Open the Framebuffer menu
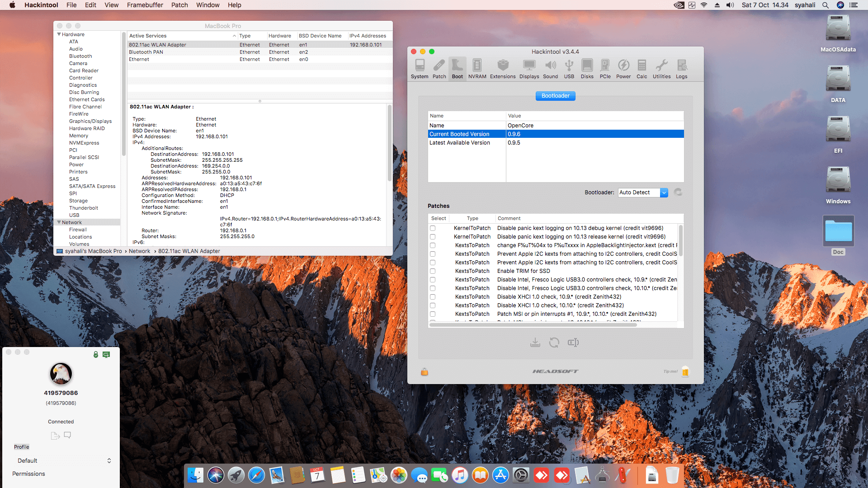 tap(145, 5)
